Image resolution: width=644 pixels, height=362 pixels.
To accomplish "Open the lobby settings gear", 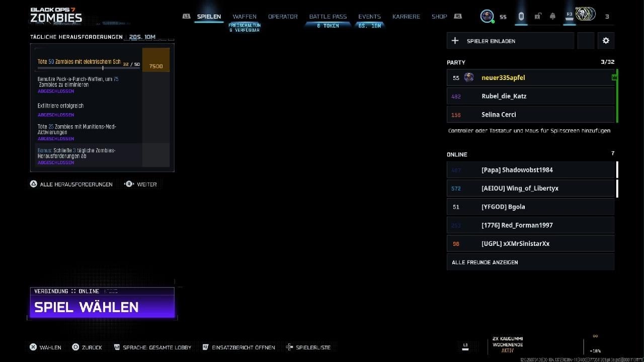I will tap(606, 41).
